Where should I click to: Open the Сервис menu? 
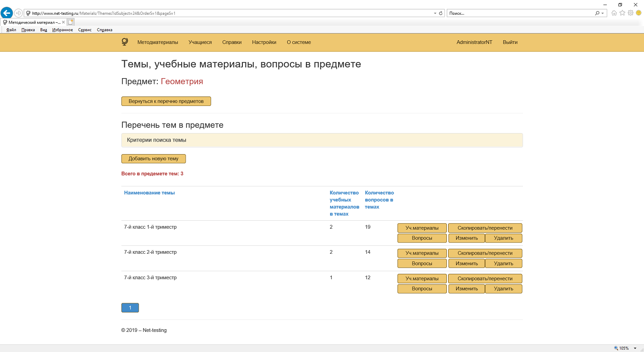85,30
